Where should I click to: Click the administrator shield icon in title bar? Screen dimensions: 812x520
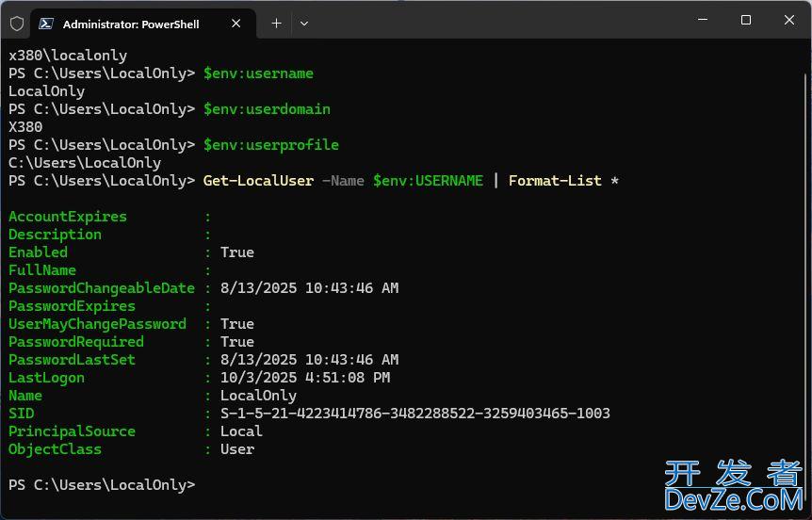pos(17,24)
